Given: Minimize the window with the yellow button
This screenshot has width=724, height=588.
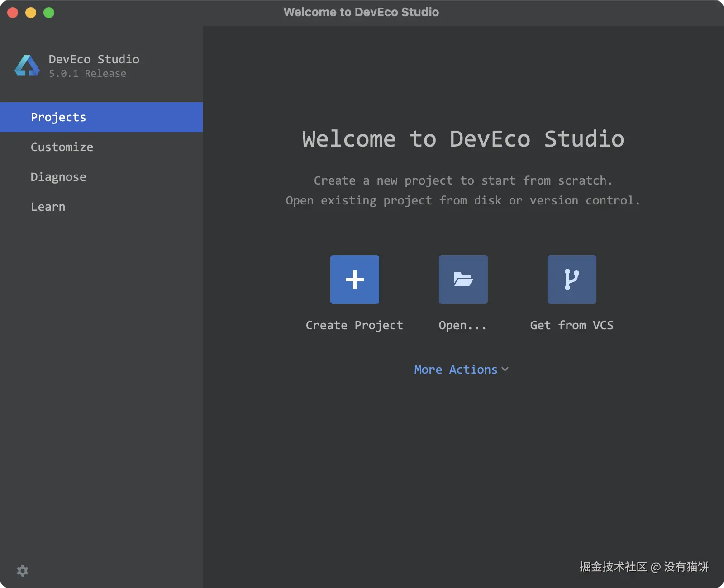Looking at the screenshot, I should [31, 13].
